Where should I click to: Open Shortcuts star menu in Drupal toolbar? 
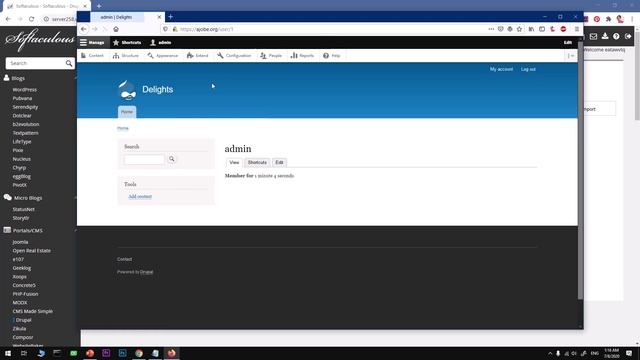tap(127, 42)
